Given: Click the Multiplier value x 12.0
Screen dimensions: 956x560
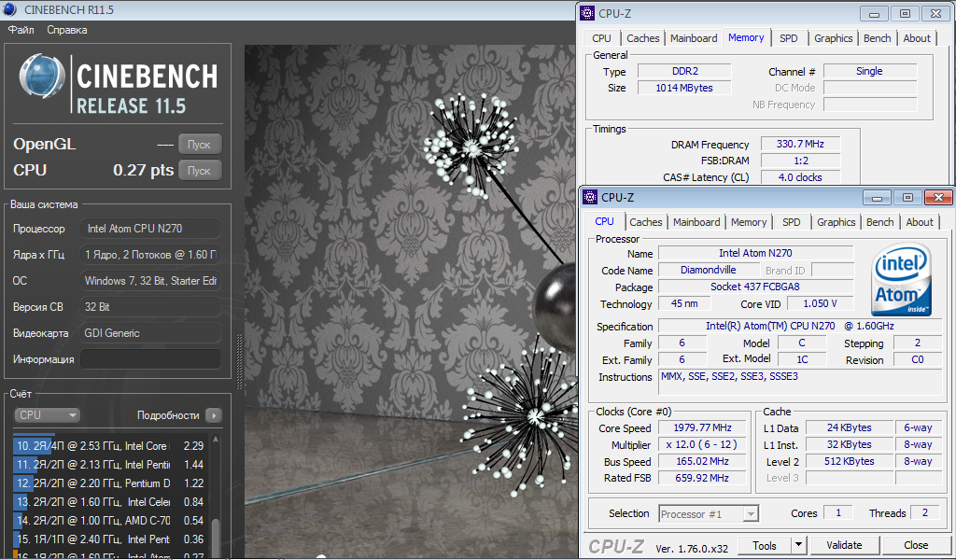Looking at the screenshot, I should [702, 445].
